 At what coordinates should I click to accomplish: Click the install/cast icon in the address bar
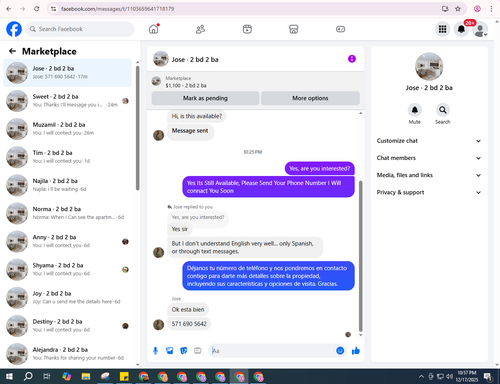tap(445, 9)
